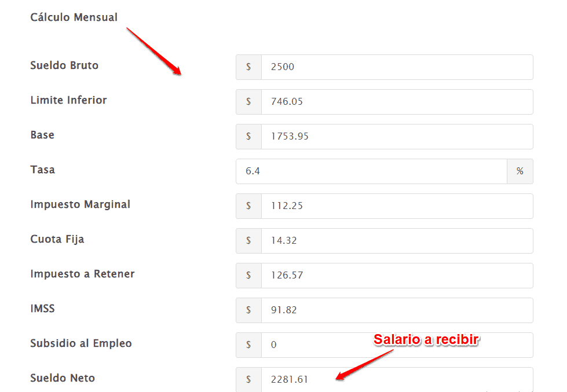The width and height of the screenshot is (567, 392).
Task: Click the dollar sign addon of Impuesto a Retener
Action: click(x=249, y=276)
